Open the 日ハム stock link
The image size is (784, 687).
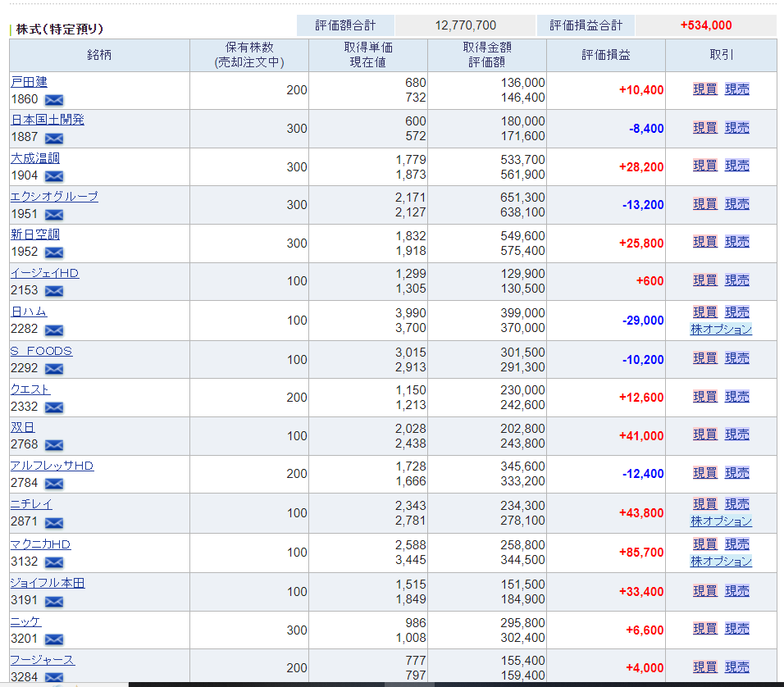(29, 312)
